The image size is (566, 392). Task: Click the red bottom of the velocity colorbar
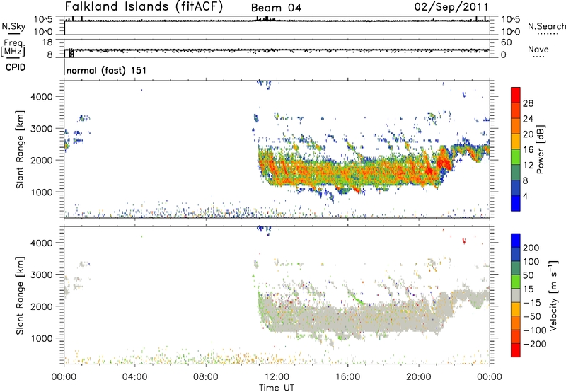point(516,350)
